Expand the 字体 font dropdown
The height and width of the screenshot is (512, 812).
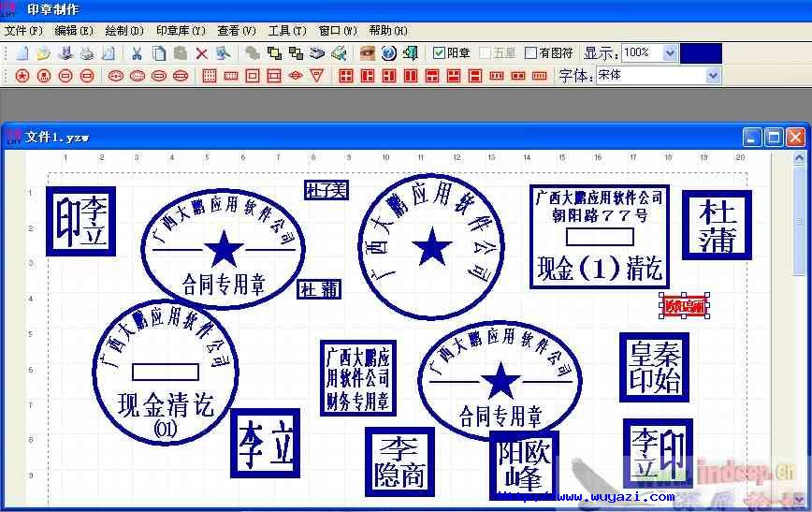point(714,76)
